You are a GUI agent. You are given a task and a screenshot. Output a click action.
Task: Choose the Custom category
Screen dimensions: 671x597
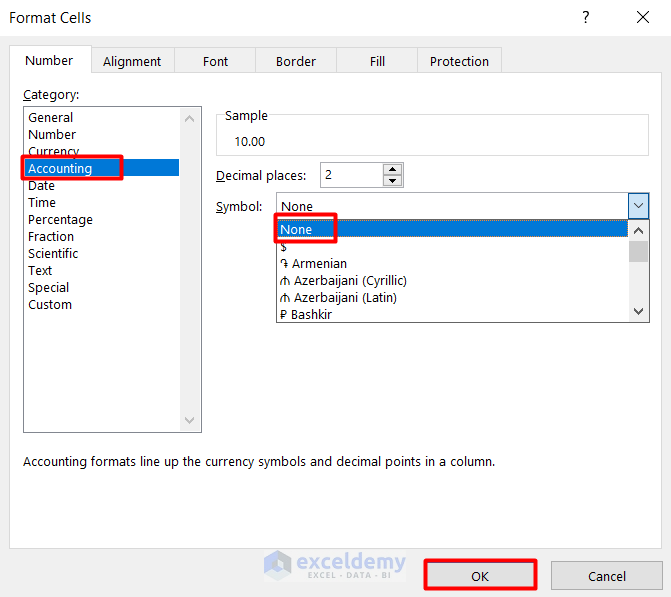(x=50, y=305)
